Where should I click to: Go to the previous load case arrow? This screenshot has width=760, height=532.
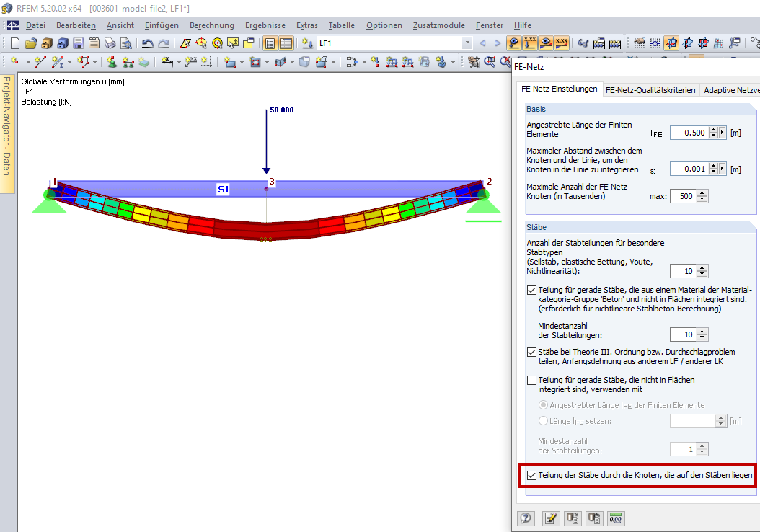(483, 43)
